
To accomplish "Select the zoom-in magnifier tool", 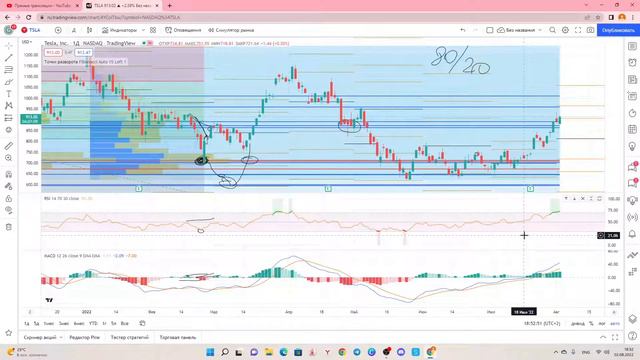I will pyautogui.click(x=9, y=158).
